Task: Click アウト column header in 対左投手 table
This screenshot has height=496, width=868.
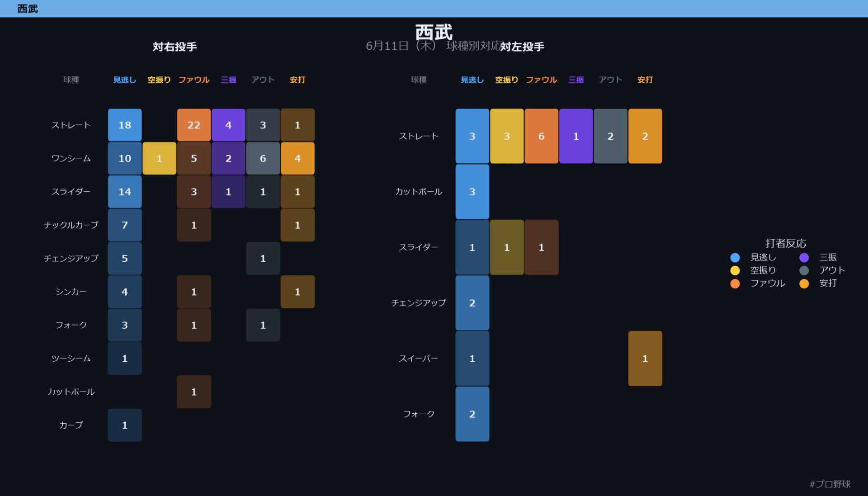Action: coord(611,80)
